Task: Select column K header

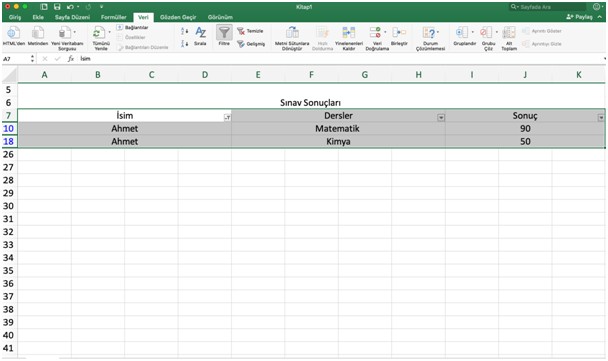Action: point(579,74)
